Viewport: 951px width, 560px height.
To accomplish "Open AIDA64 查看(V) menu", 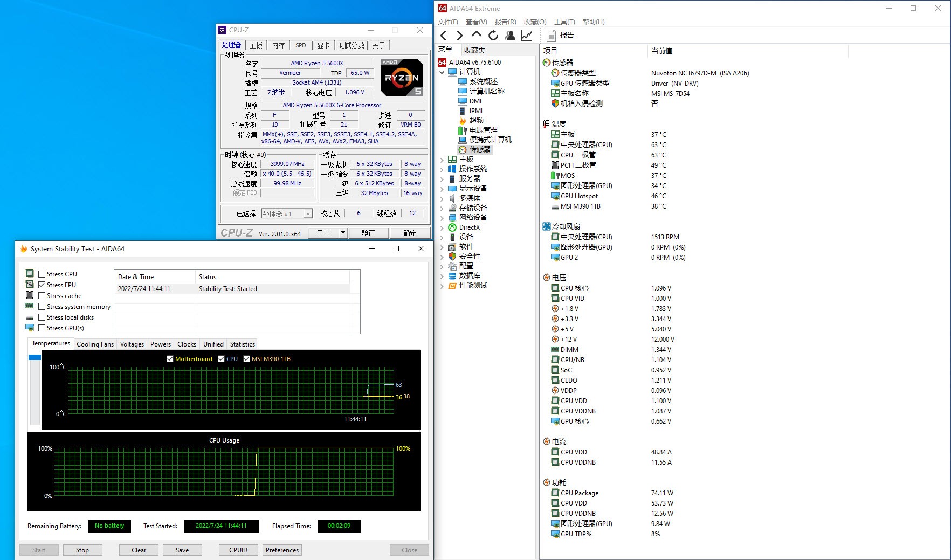I will (476, 22).
